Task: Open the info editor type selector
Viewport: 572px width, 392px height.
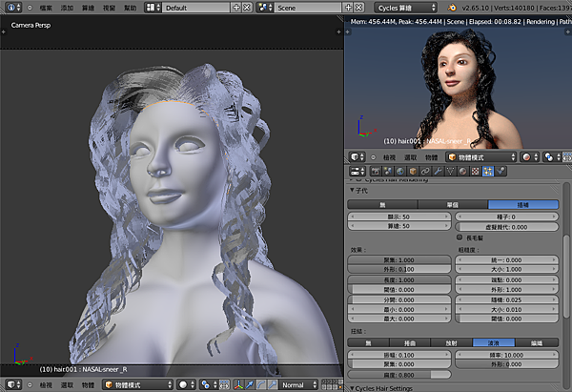Action: pyautogui.click(x=13, y=8)
